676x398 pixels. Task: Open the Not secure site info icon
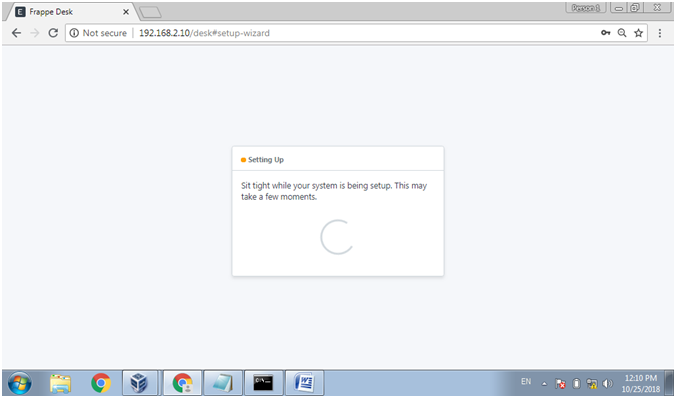click(x=74, y=33)
